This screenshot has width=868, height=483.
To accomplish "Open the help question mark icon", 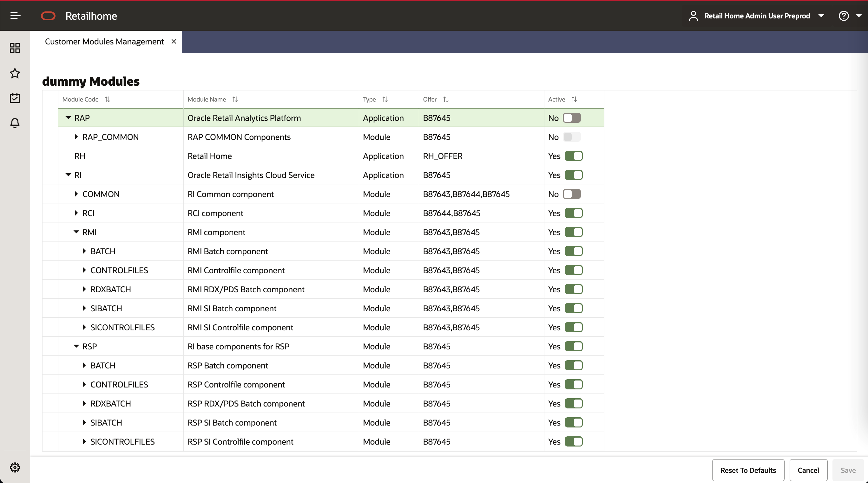I will tap(843, 16).
